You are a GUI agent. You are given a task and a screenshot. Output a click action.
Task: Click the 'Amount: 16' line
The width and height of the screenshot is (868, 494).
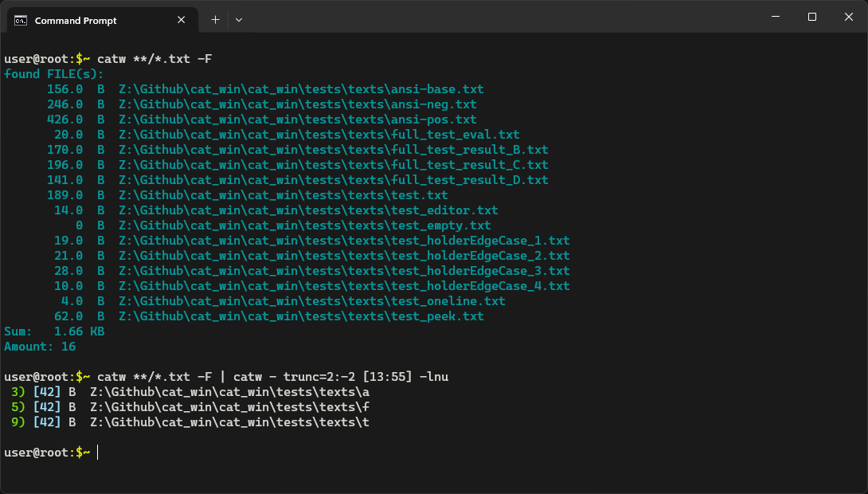37,346
